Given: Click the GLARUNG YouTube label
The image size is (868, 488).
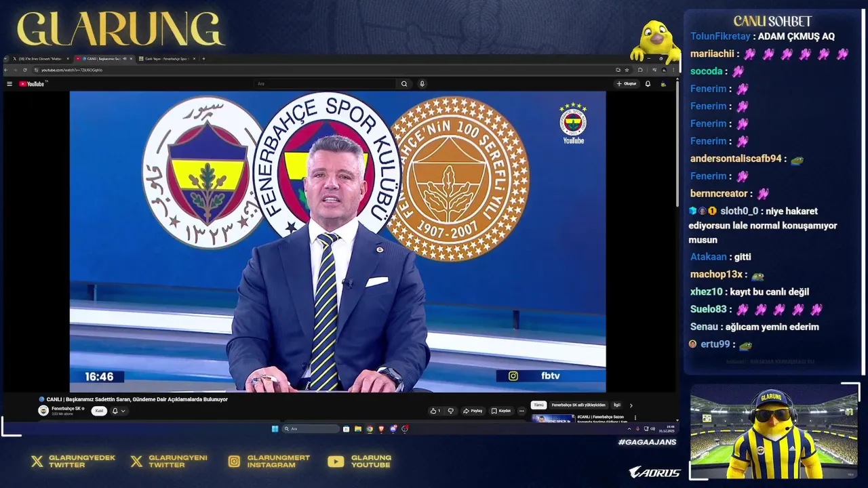Looking at the screenshot, I should click(x=371, y=461).
